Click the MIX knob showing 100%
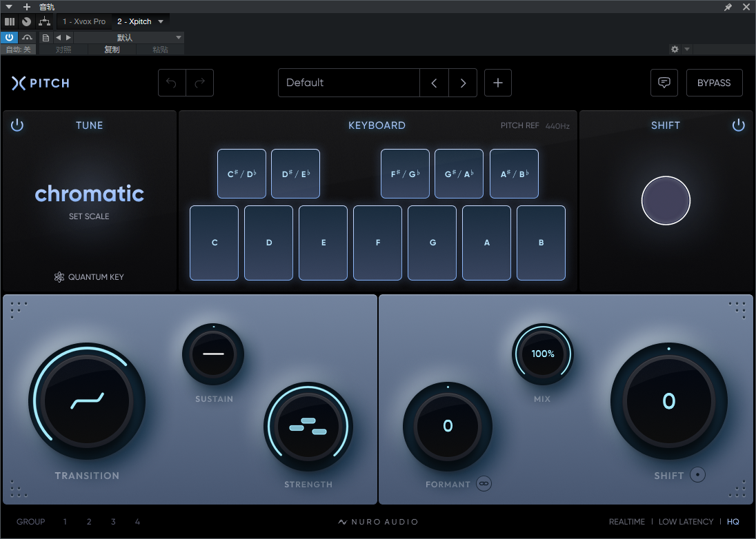 click(542, 354)
